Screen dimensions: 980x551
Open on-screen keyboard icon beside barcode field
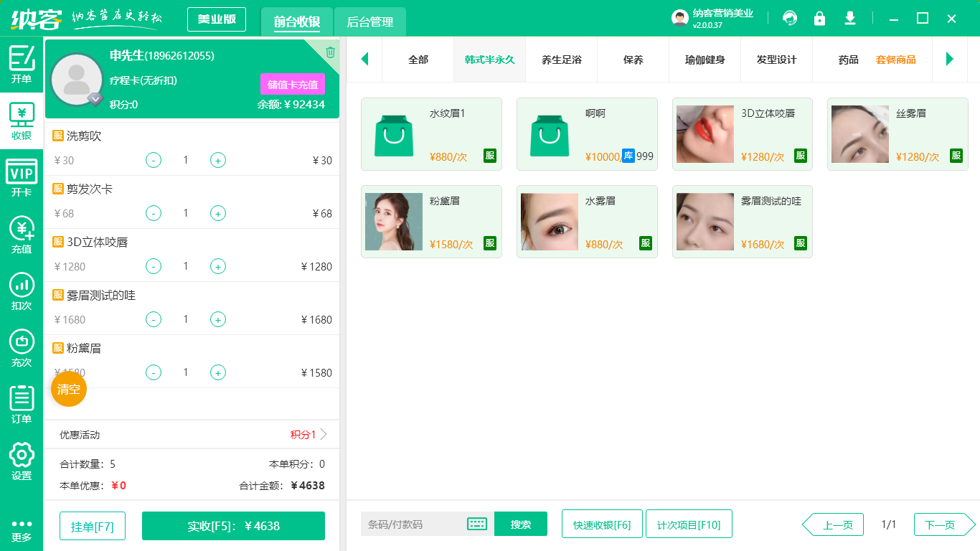477,524
